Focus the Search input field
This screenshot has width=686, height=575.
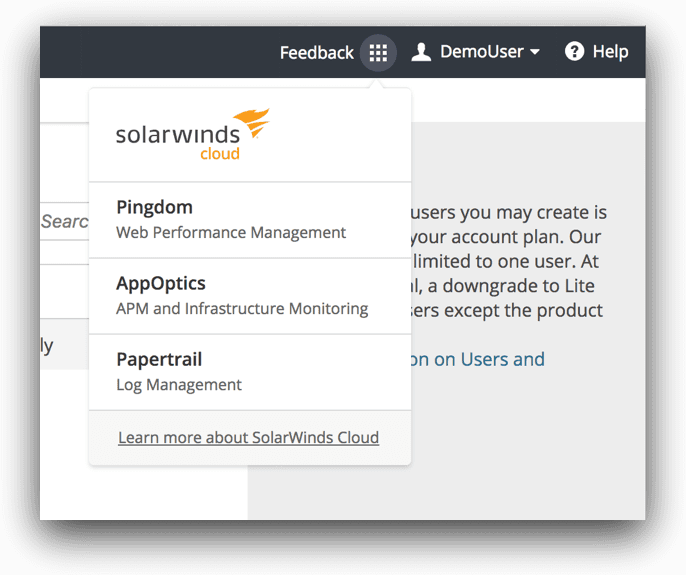tap(64, 221)
